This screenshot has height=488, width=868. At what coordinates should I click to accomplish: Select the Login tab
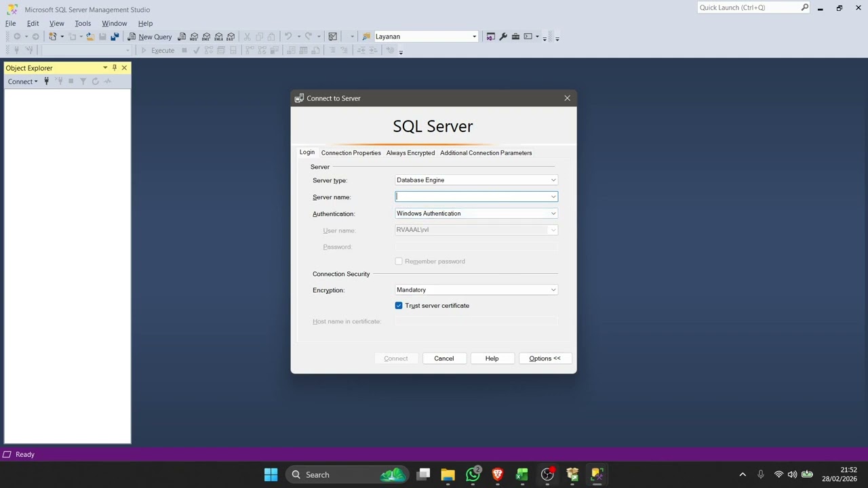pos(307,152)
